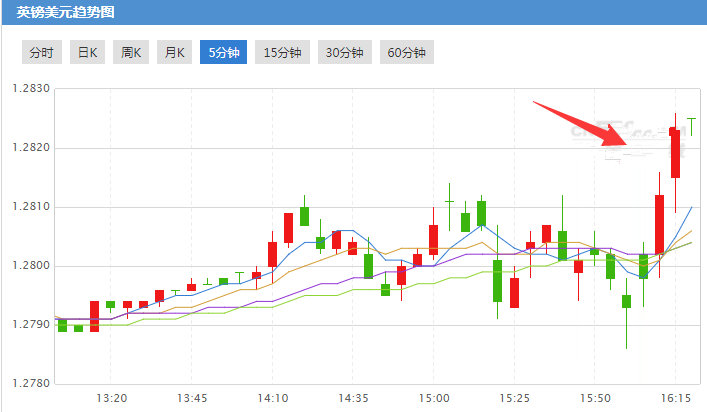Click the 1.2800 price axis label
This screenshot has width=707, height=412.
(x=31, y=266)
